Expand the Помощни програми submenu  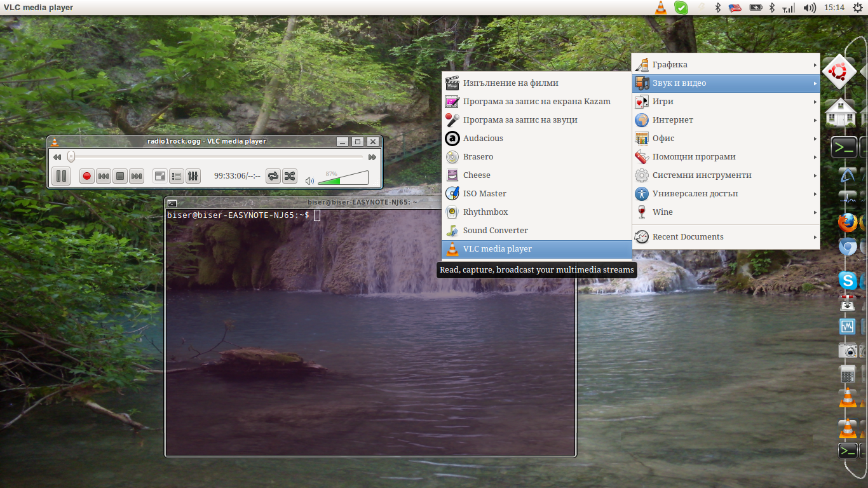(726, 156)
